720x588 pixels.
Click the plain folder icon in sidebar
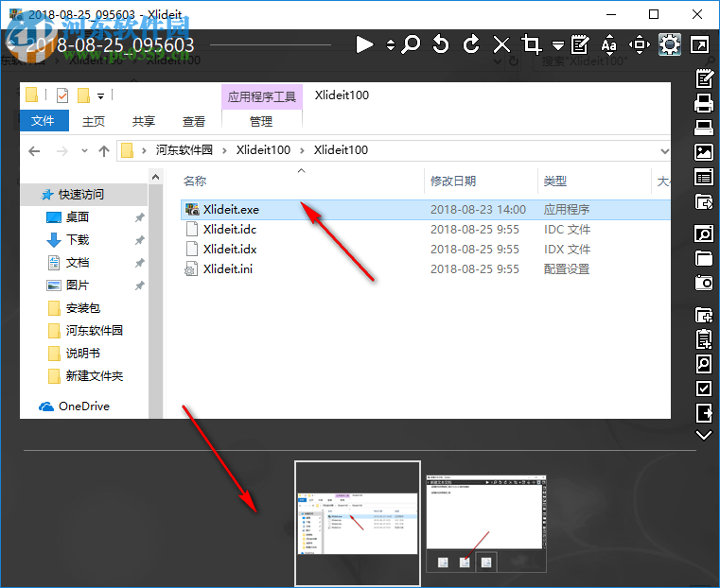click(x=704, y=258)
